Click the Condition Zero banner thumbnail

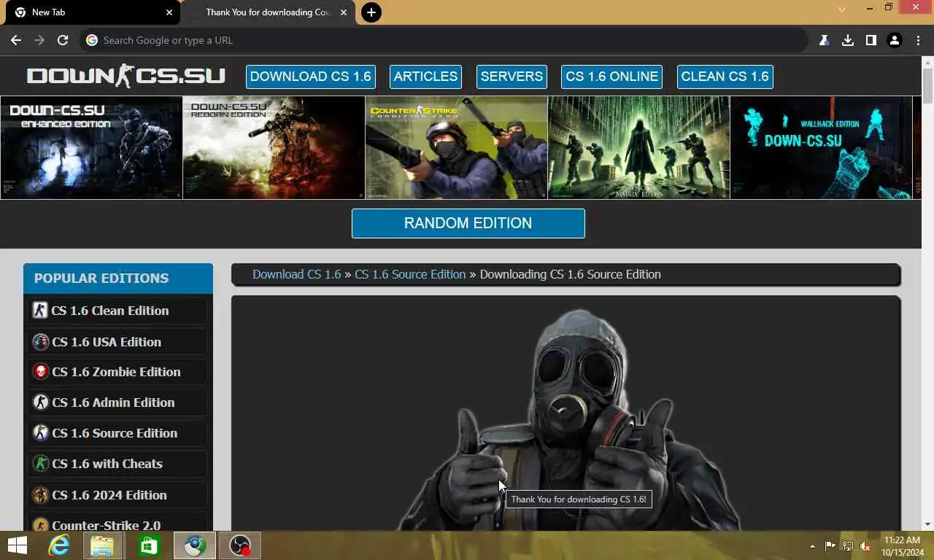(456, 147)
